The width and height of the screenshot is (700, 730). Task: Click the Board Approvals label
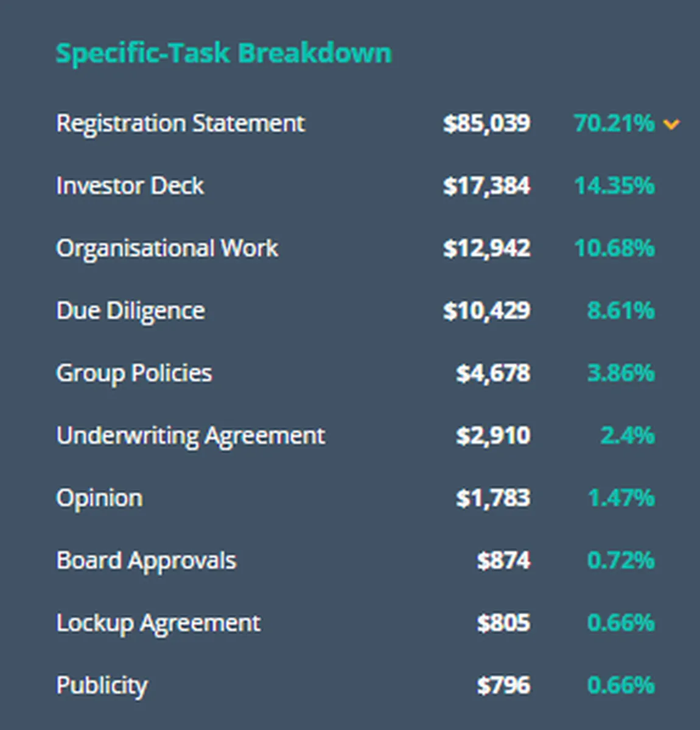coord(146,560)
